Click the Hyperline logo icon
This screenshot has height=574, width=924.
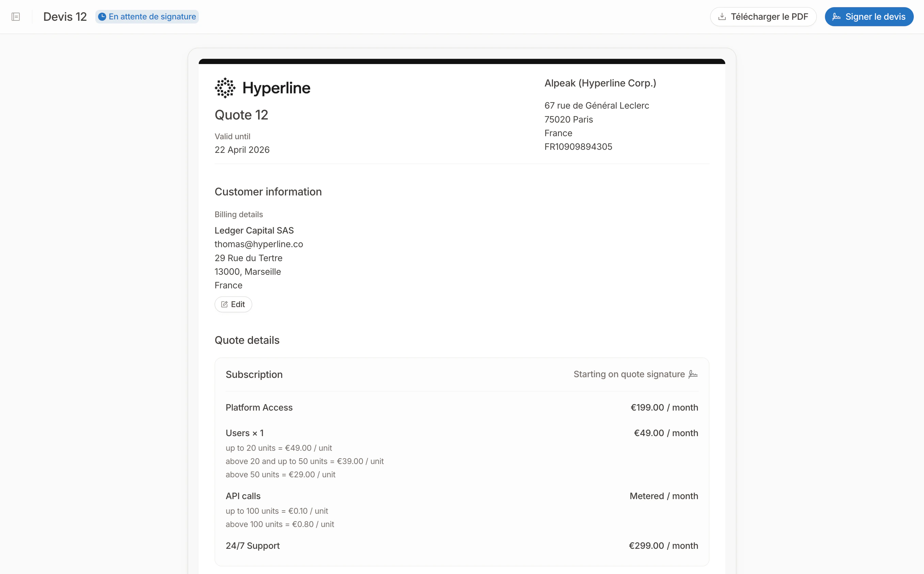click(x=225, y=88)
